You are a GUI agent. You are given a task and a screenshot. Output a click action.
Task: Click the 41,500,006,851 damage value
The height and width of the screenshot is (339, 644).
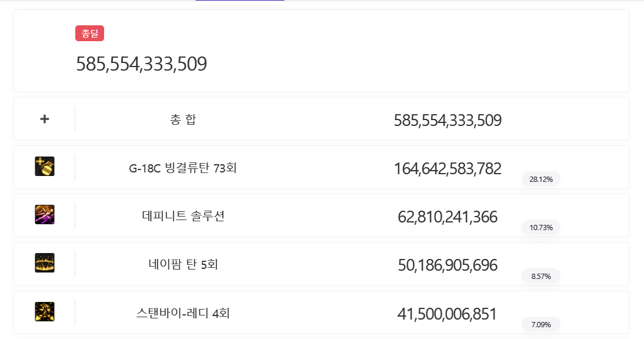pyautogui.click(x=448, y=314)
